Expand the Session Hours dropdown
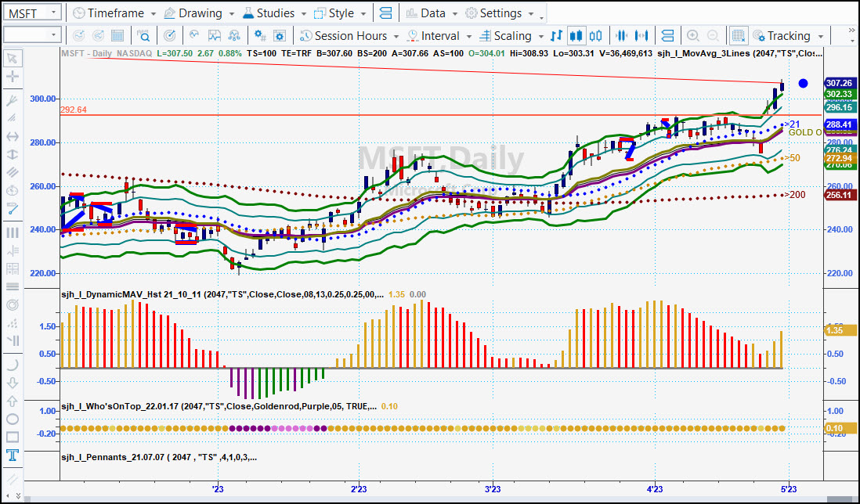860x504 pixels. [x=396, y=36]
